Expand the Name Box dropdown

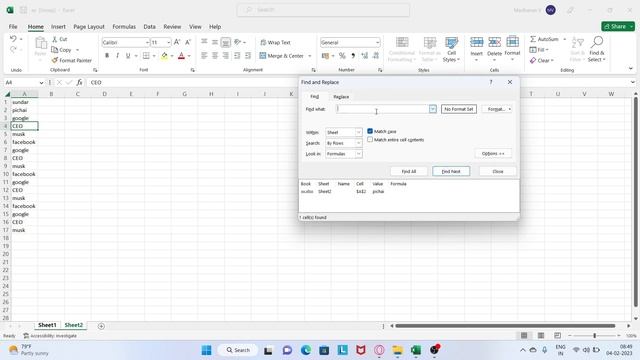tap(41, 82)
